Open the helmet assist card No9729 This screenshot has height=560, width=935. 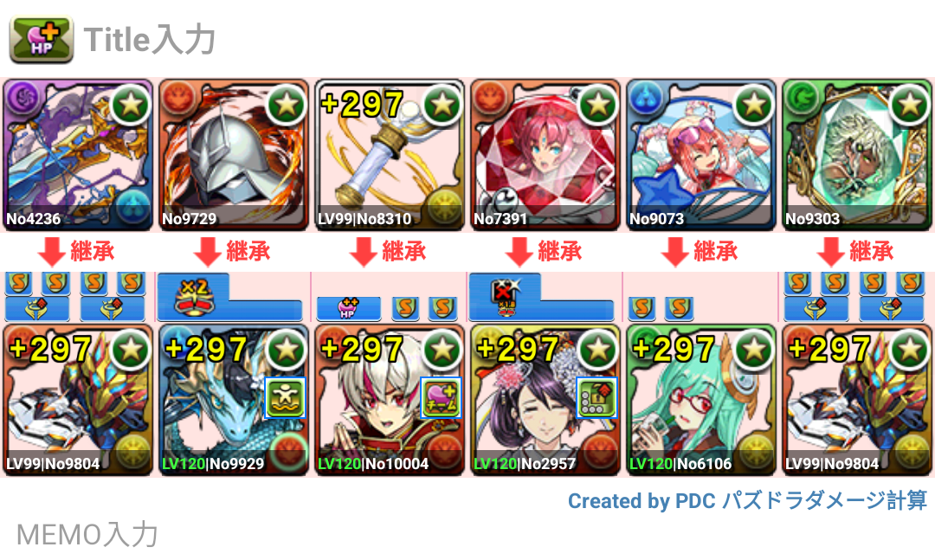pos(234,155)
